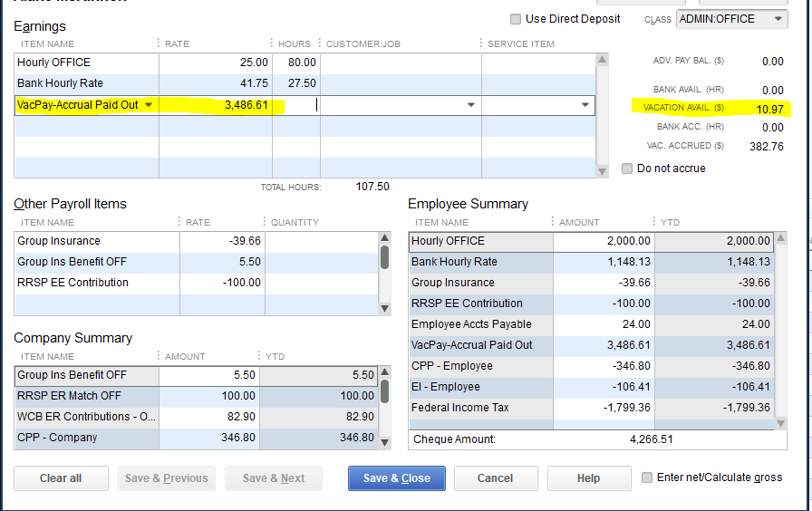
Task: Open the Customer:Job dropdown arrow
Action: click(470, 105)
